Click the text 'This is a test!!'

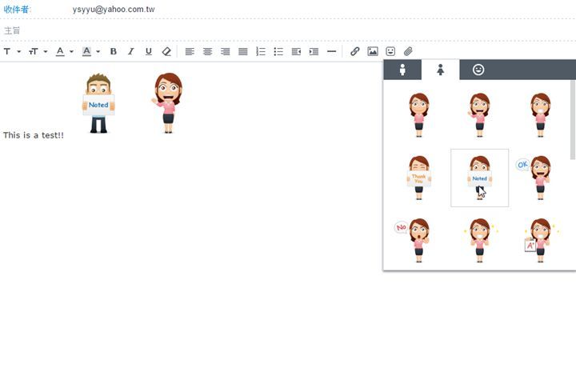[x=34, y=135]
